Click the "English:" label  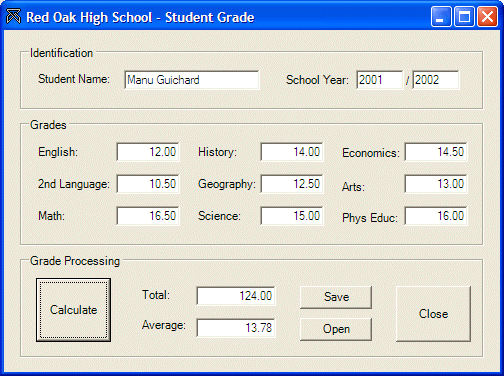coord(58,152)
